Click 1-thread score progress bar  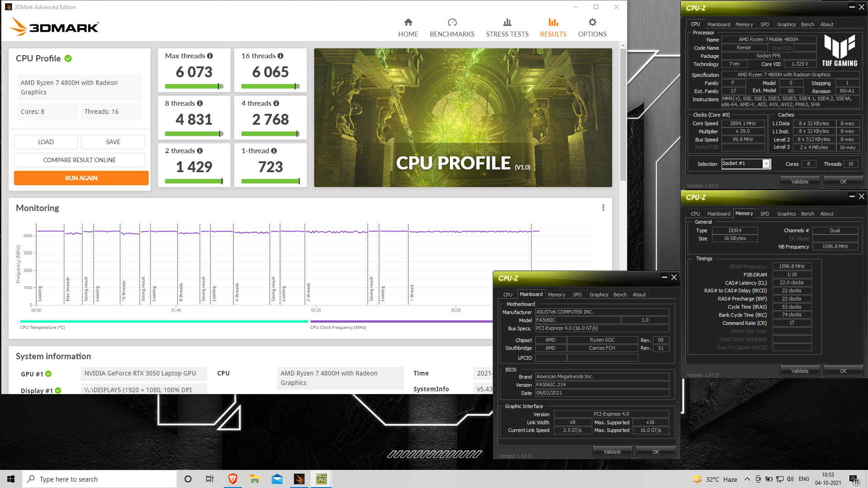tap(270, 181)
